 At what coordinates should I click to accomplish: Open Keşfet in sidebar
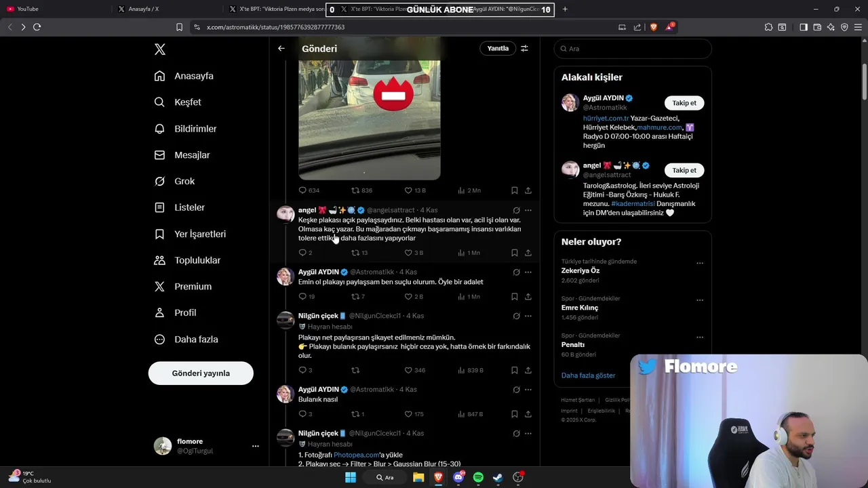coord(178,102)
